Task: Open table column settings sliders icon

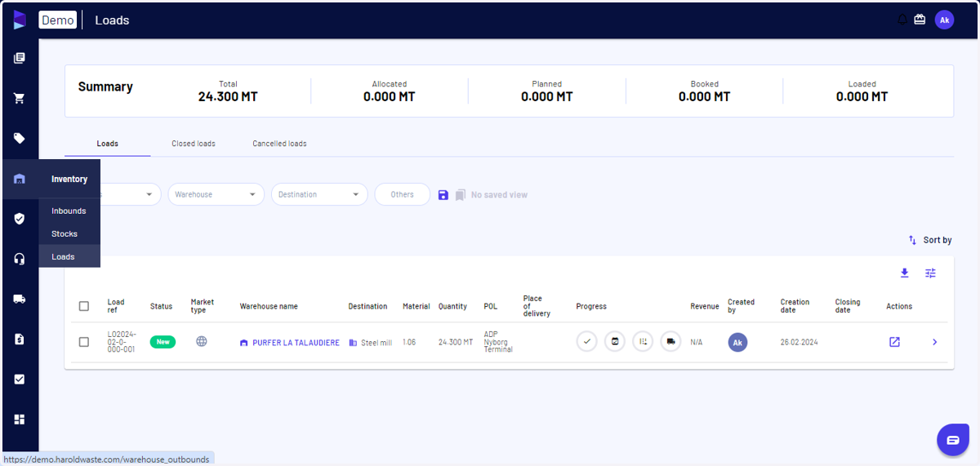Action: coord(930,273)
